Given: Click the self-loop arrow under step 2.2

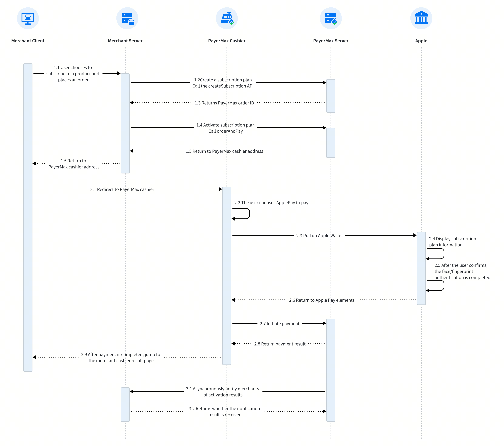Looking at the screenshot, I should pos(241,213).
